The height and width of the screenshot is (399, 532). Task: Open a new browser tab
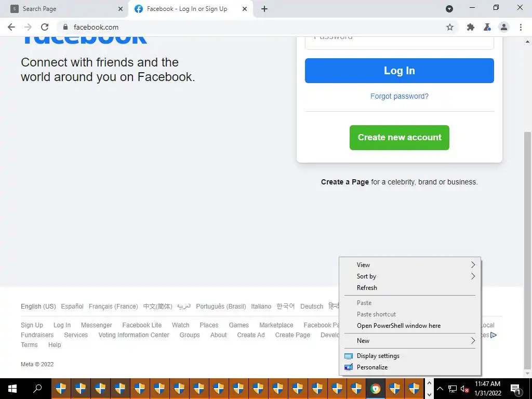pyautogui.click(x=264, y=9)
